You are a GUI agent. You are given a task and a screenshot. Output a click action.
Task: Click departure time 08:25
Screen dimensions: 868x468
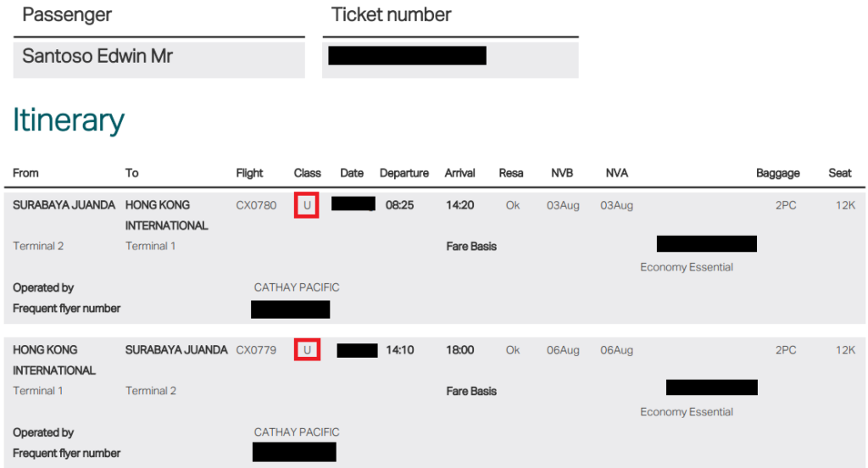400,205
